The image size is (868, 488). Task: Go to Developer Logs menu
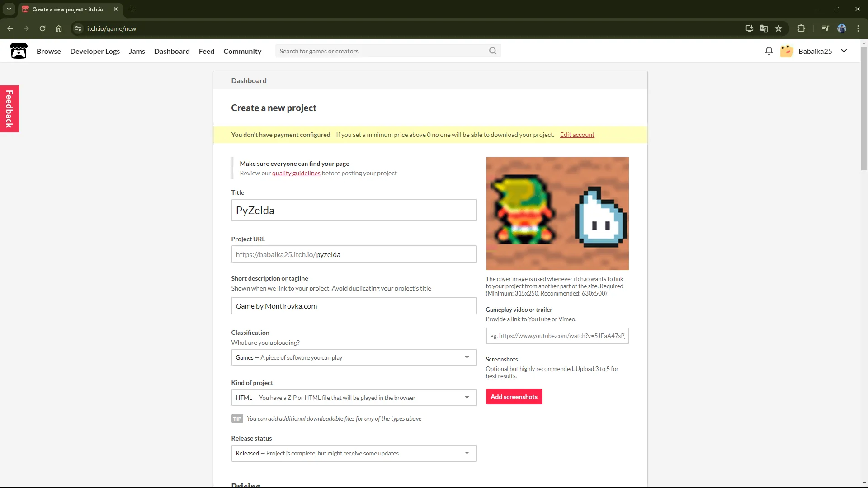[95, 51]
